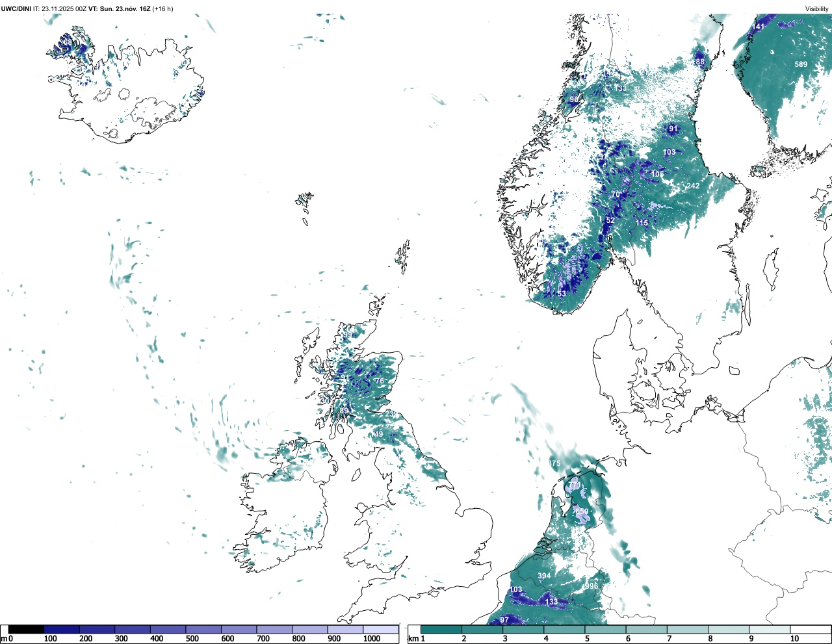Click the '70' visibility value in Scandinavia

(616, 195)
